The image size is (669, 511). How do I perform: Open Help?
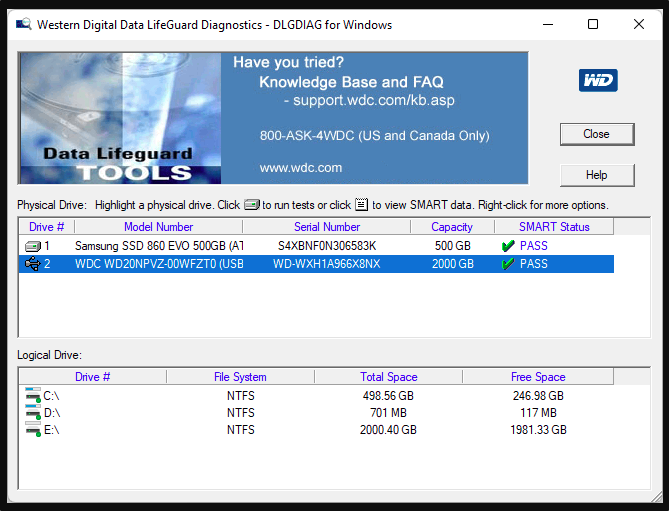(597, 175)
